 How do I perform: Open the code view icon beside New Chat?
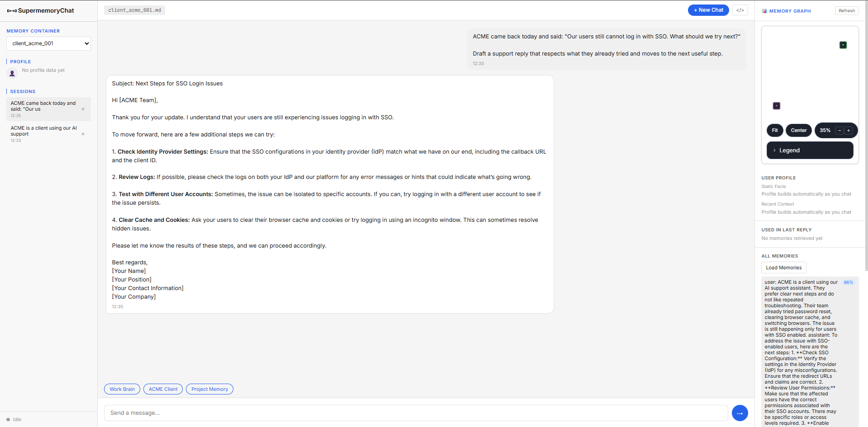[x=740, y=10]
